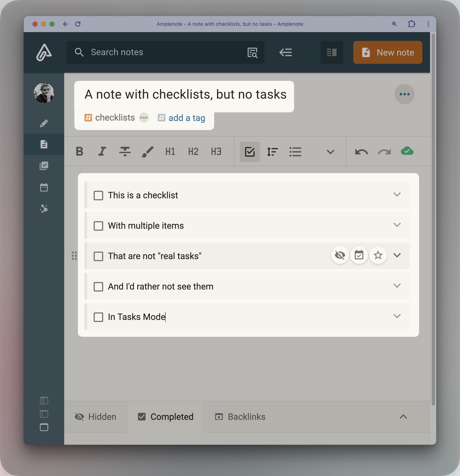The image size is (460, 476).
Task: Toggle the task list checkbox tool
Action: (x=250, y=152)
